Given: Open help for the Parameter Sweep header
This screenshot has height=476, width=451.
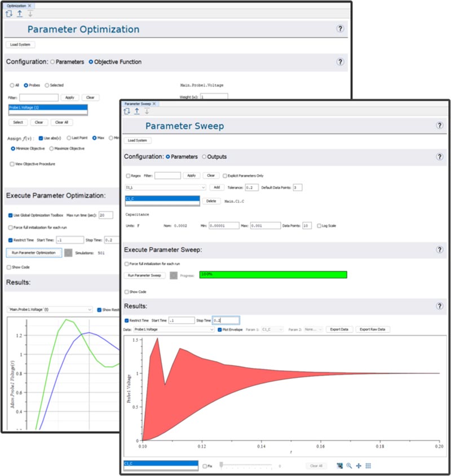Looking at the screenshot, I should [439, 126].
